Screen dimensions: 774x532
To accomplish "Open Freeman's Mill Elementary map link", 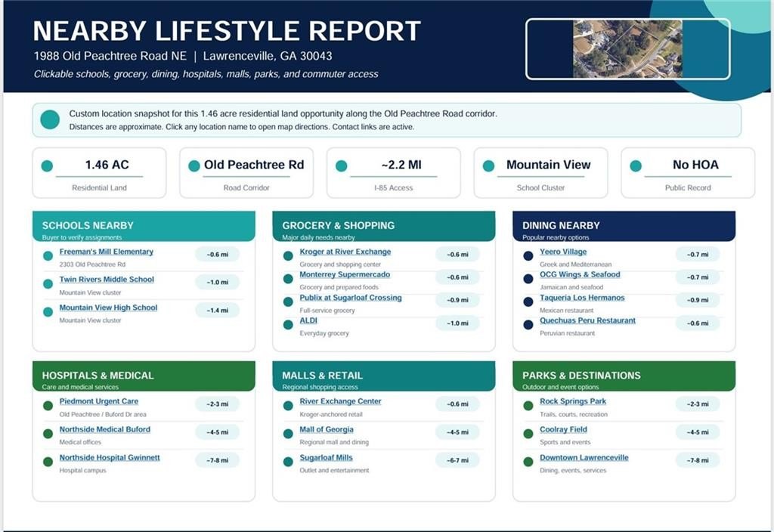I will coord(106,252).
